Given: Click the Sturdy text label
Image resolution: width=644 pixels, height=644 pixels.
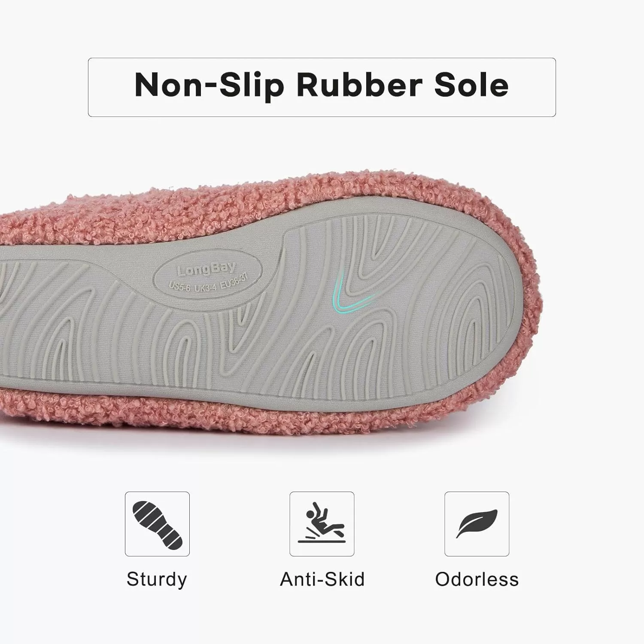Looking at the screenshot, I should (157, 580).
